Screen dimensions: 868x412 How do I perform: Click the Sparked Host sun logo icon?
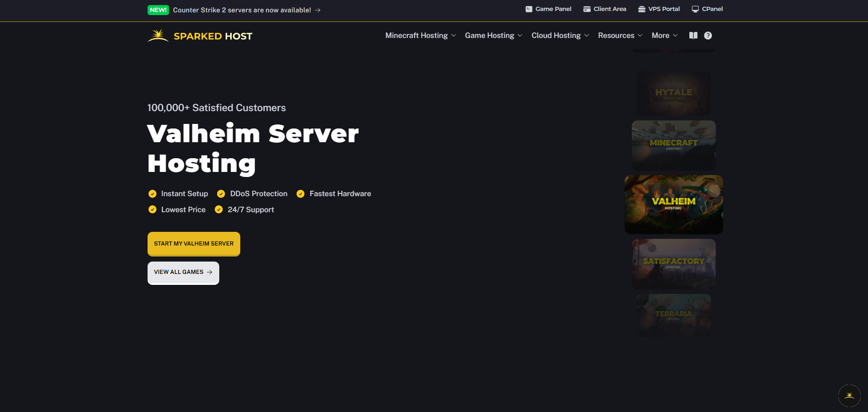(158, 36)
